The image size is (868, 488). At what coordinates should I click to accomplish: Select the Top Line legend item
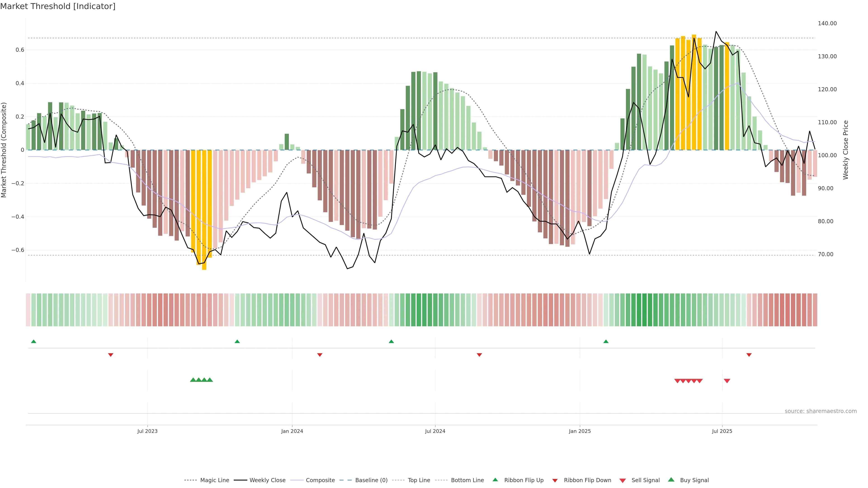click(419, 480)
